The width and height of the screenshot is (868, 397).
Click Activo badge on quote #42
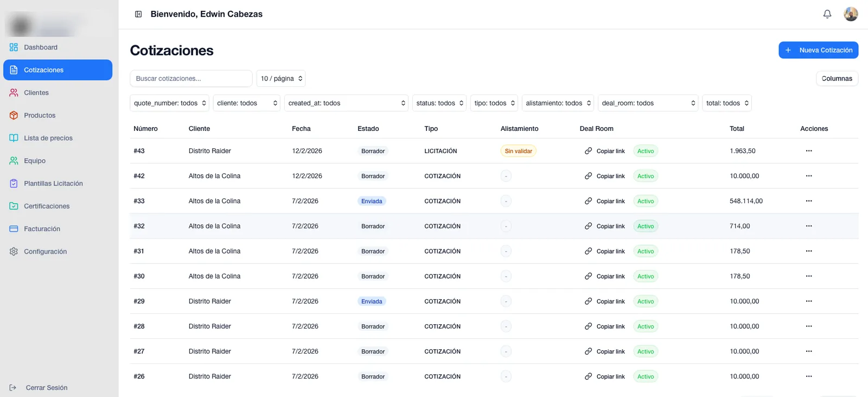646,176
